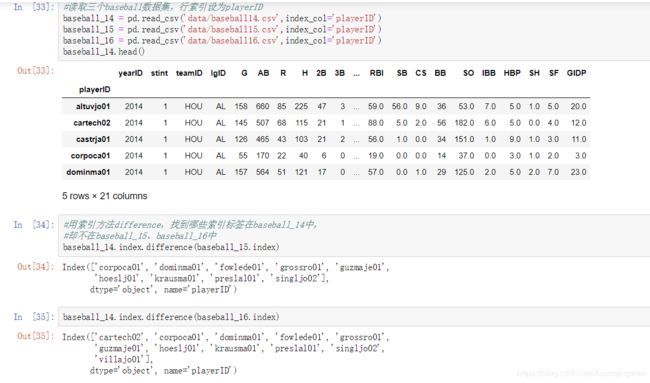Click the GIDP column header

[576, 73]
